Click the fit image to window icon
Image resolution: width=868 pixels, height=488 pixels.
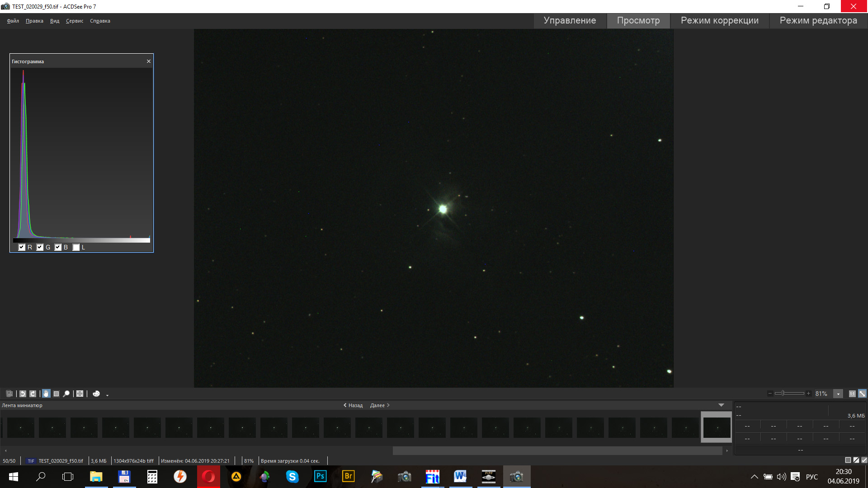click(862, 394)
